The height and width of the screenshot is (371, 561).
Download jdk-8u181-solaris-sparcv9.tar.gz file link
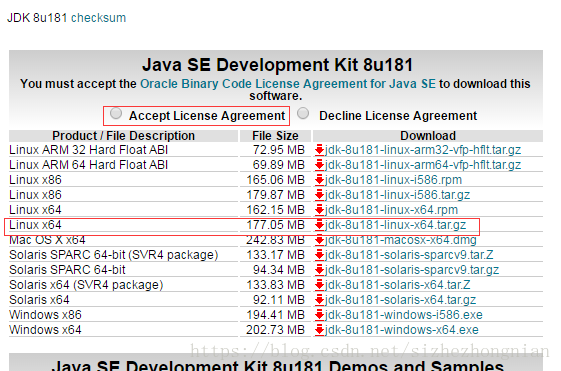412,270
